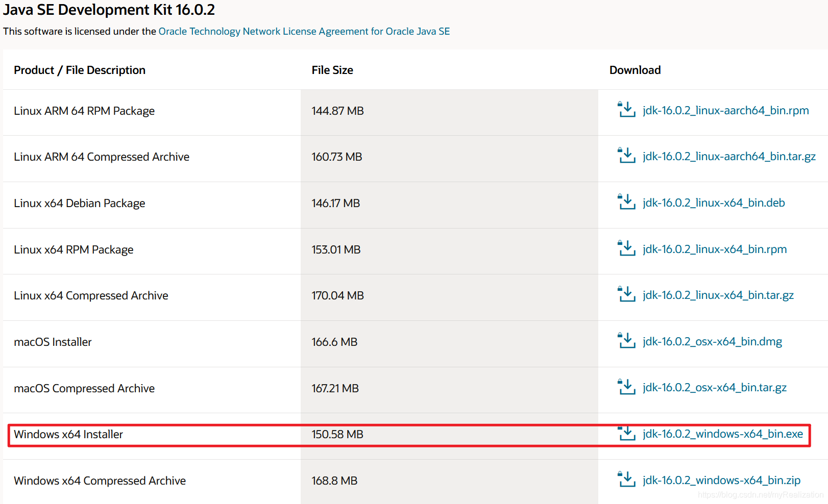
Task: Select Linux x64 Compressed Archive text
Action: point(91,295)
